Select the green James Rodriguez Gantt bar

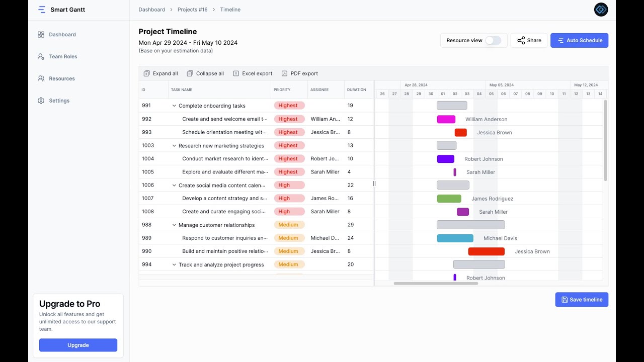pyautogui.click(x=449, y=199)
